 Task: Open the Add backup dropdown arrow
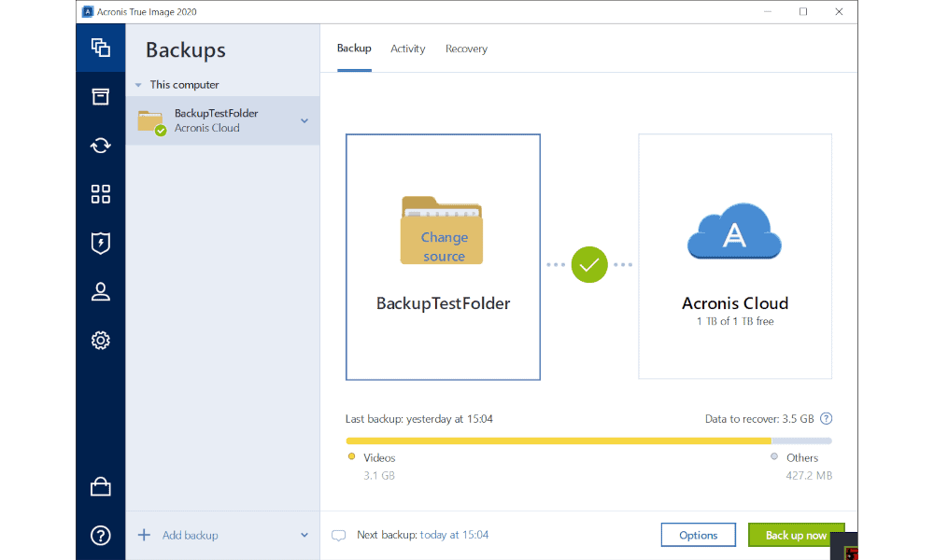click(304, 535)
